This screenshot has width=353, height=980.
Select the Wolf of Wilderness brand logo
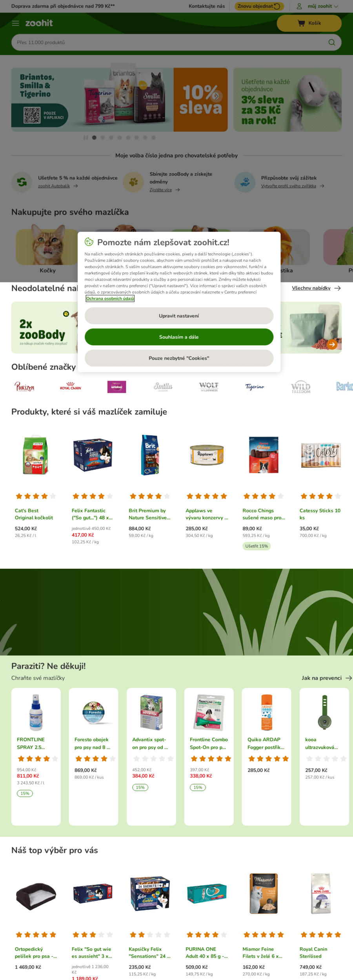click(x=209, y=387)
